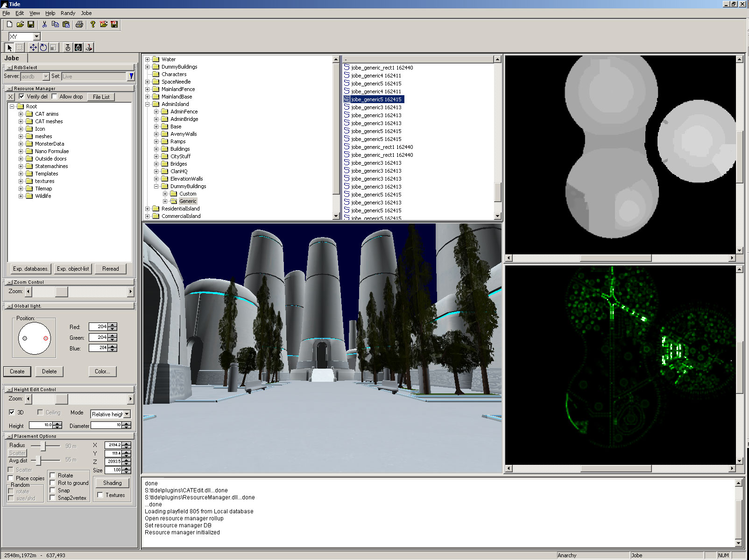The height and width of the screenshot is (560, 749).
Task: Expand the Tilemap folder in Resource Manager
Action: click(21, 189)
